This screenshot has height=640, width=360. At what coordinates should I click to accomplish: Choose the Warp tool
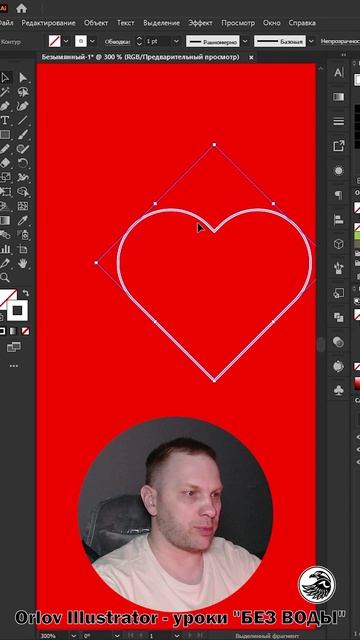23,178
